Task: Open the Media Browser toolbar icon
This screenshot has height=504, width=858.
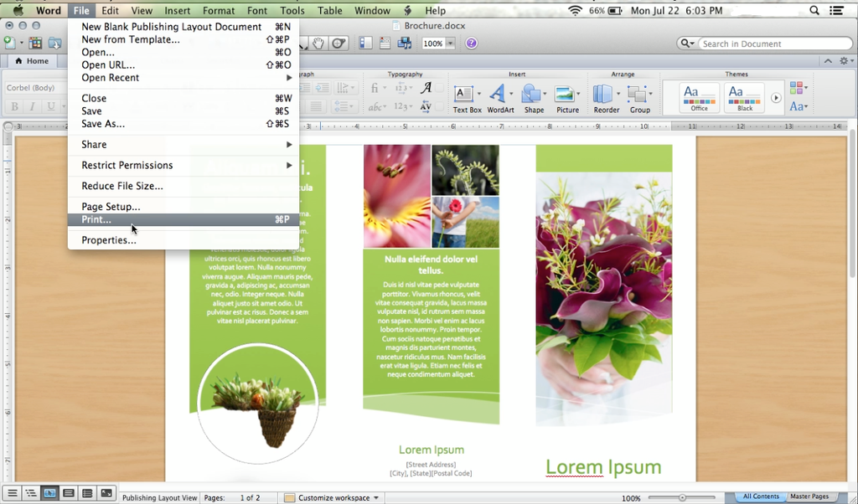Action: coord(405,44)
